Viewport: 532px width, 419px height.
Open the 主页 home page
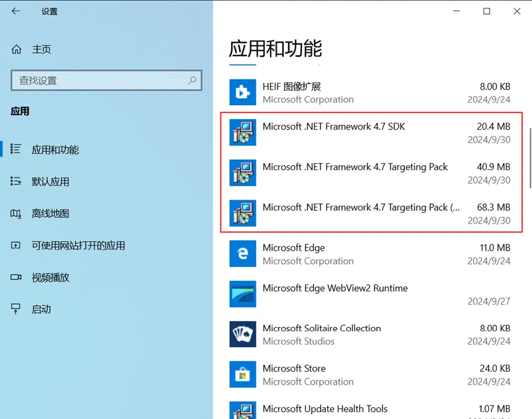41,50
